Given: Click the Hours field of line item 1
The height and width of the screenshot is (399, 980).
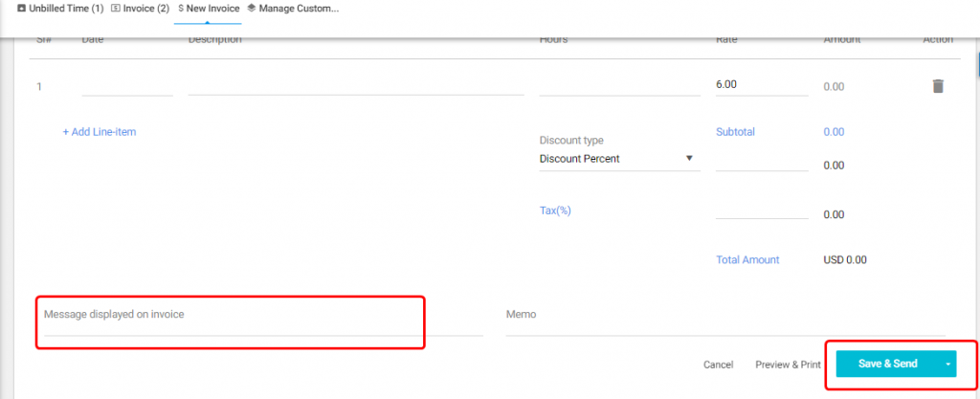Looking at the screenshot, I should (619, 86).
